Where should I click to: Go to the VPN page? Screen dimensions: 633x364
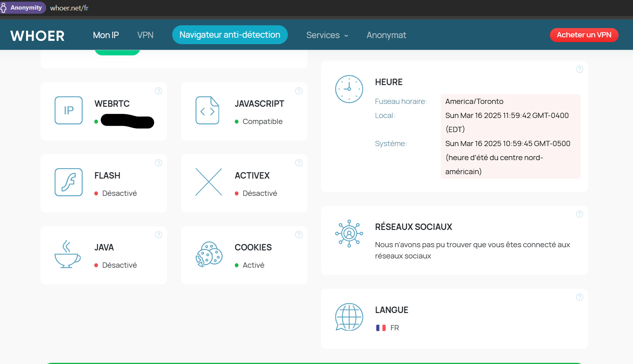click(x=145, y=35)
